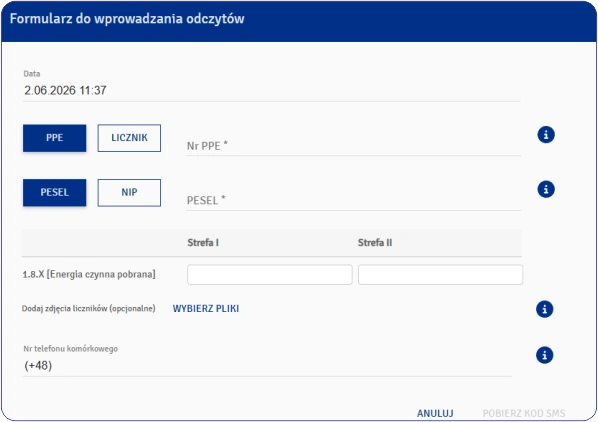Select the PESEL identifier option

click(55, 193)
